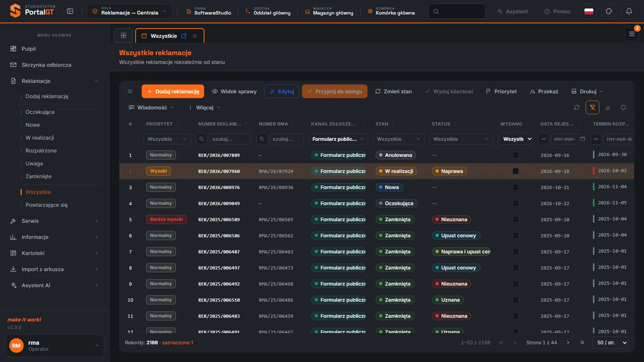The image size is (644, 362).
Task: Open the Drukuj dropdown button
Action: 587,91
